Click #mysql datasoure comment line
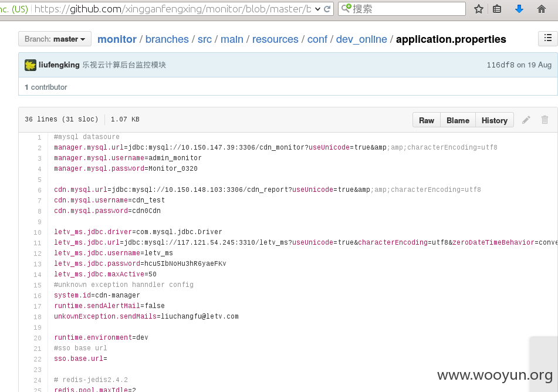558x392 pixels. tap(87, 137)
